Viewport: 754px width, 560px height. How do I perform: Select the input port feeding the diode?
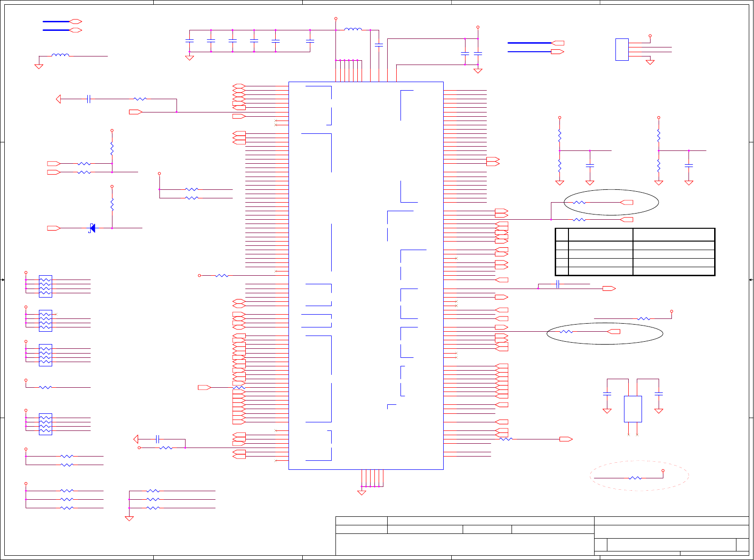pyautogui.click(x=54, y=228)
